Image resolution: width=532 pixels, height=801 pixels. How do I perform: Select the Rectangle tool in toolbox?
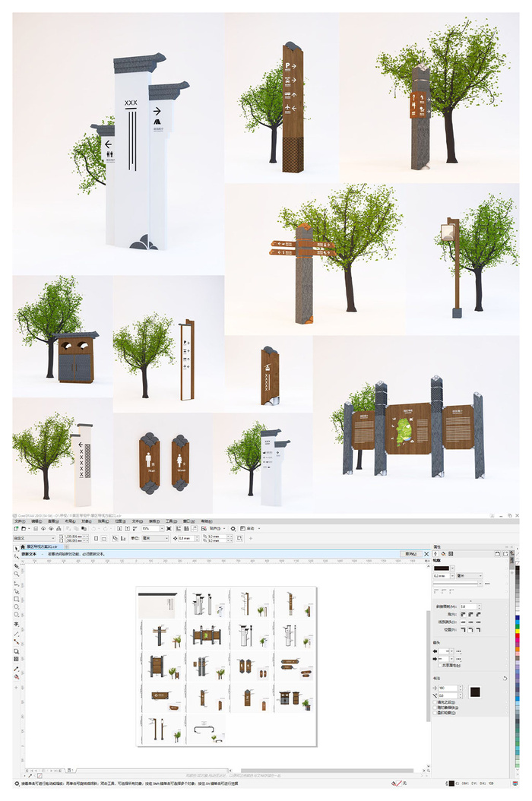click(x=16, y=598)
